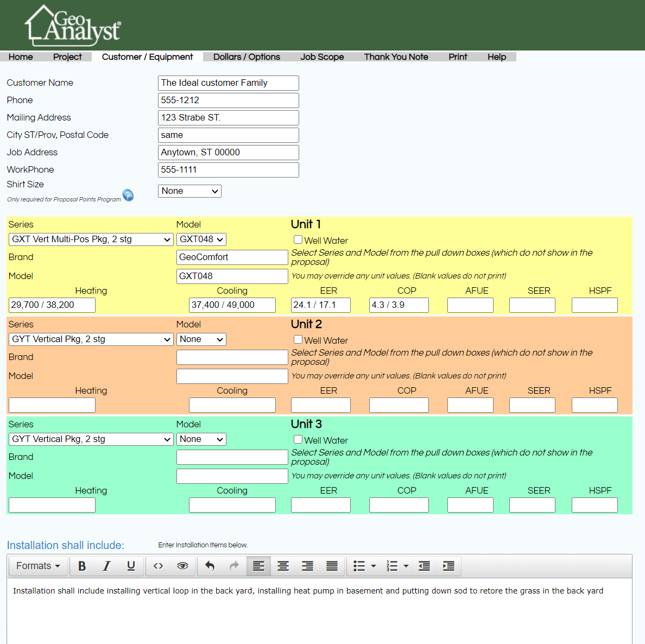Click Unit 1 EER field
This screenshot has height=644, width=645.
pyautogui.click(x=320, y=305)
